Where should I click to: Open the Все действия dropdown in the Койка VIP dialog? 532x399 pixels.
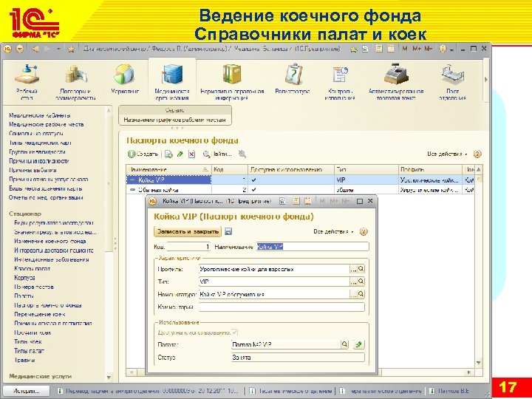[x=333, y=232]
